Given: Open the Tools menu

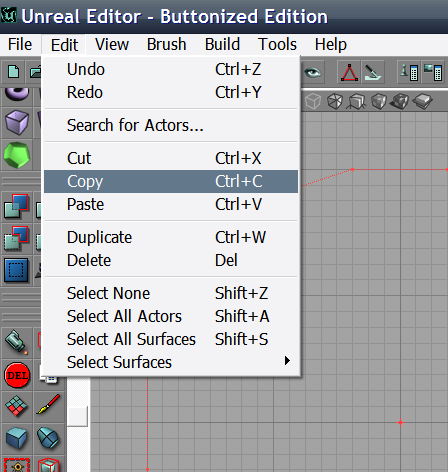Looking at the screenshot, I should coord(277,45).
